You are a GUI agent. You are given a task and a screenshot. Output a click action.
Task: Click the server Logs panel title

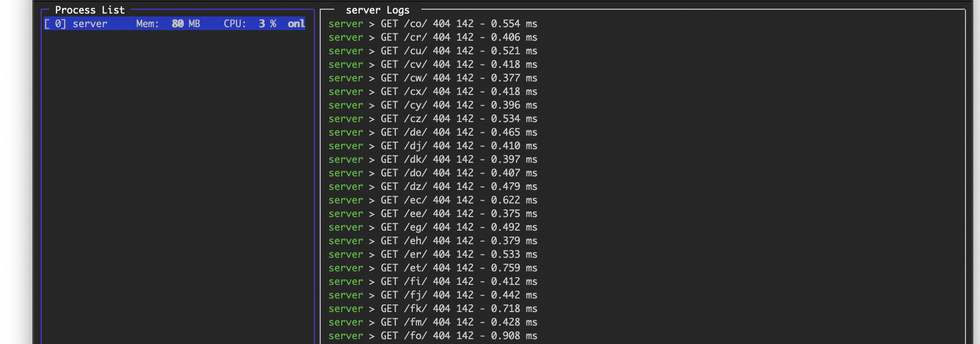pos(377,10)
